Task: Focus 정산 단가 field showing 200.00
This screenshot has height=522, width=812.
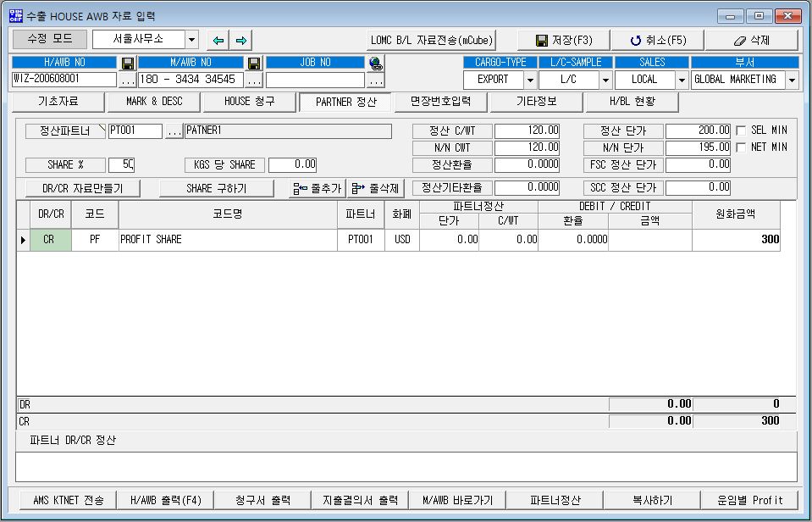Action: tap(698, 130)
